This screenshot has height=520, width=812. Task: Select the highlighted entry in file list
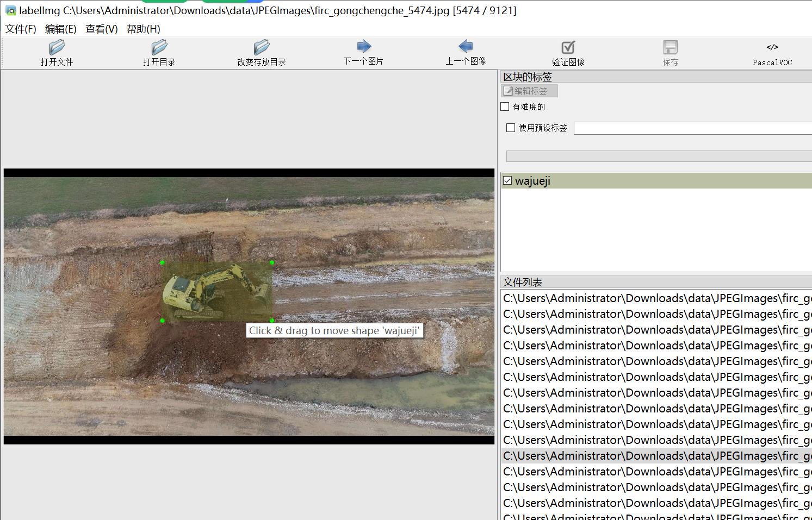(x=656, y=455)
